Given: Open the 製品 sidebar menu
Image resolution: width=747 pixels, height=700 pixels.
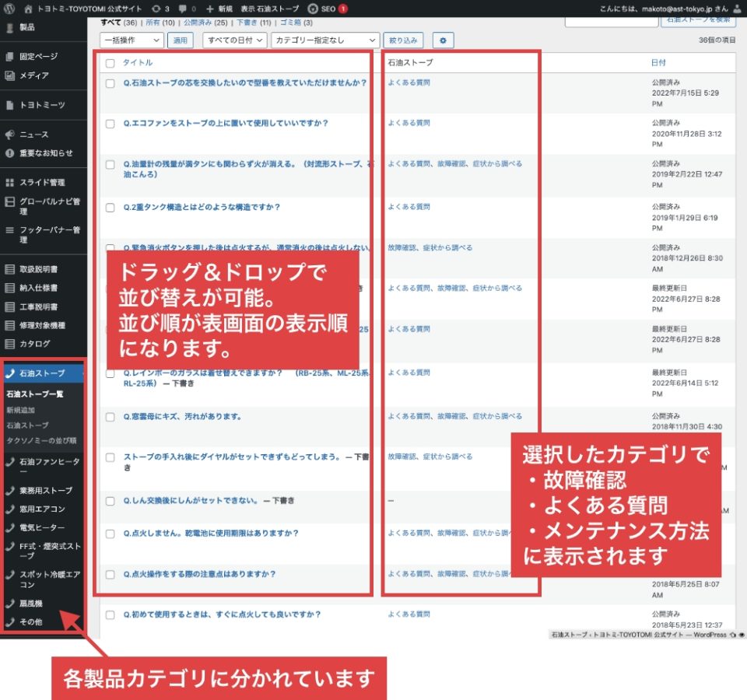Looking at the screenshot, I should pyautogui.click(x=26, y=27).
